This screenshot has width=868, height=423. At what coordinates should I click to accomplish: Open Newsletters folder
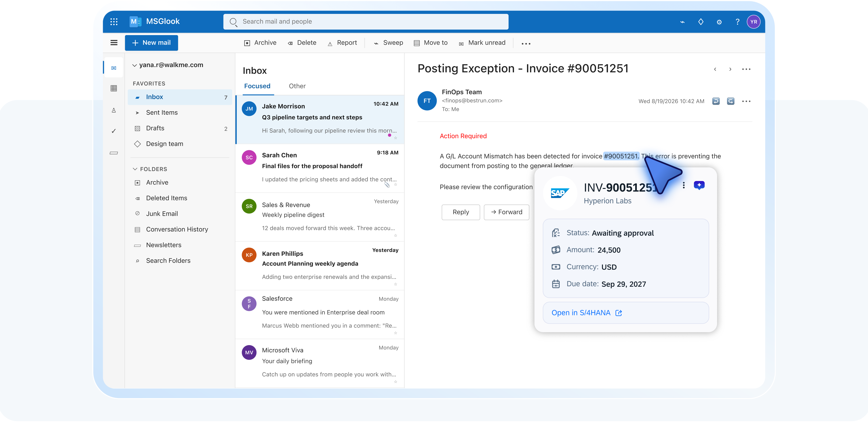[x=180, y=245]
